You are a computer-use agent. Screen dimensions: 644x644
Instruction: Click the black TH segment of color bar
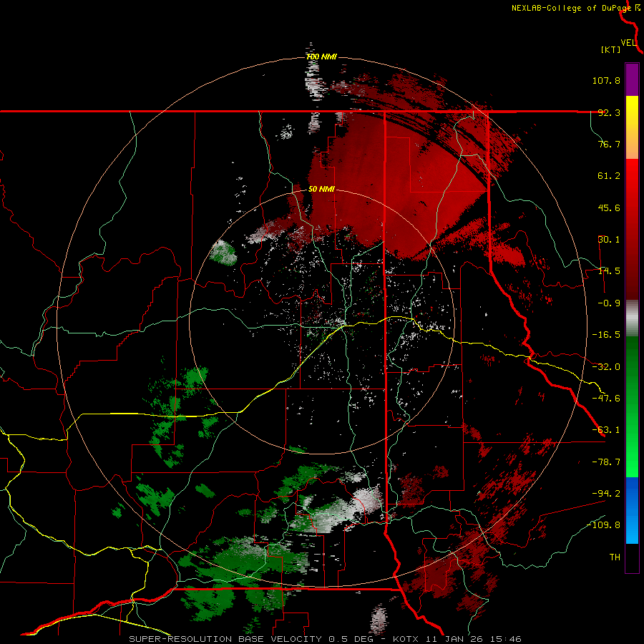point(632,558)
